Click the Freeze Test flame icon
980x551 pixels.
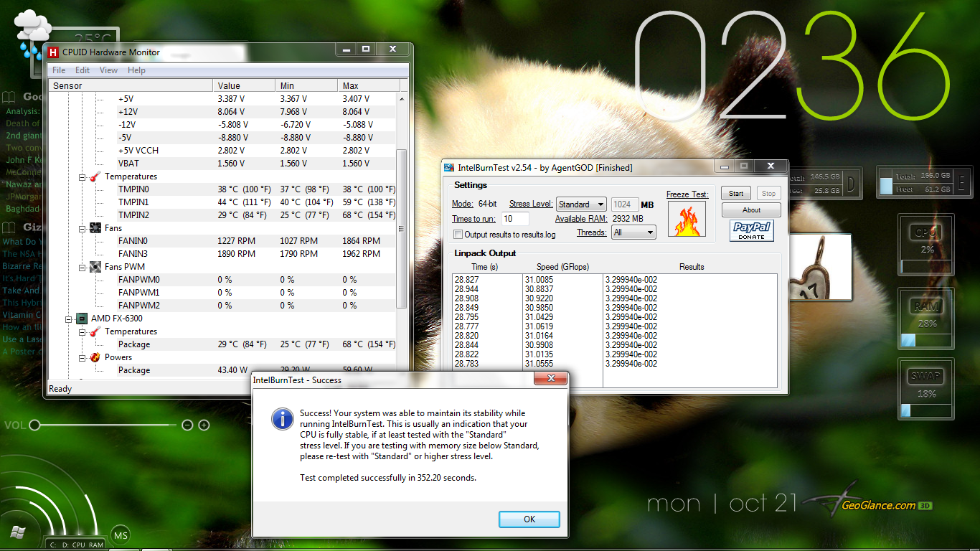[x=687, y=220]
